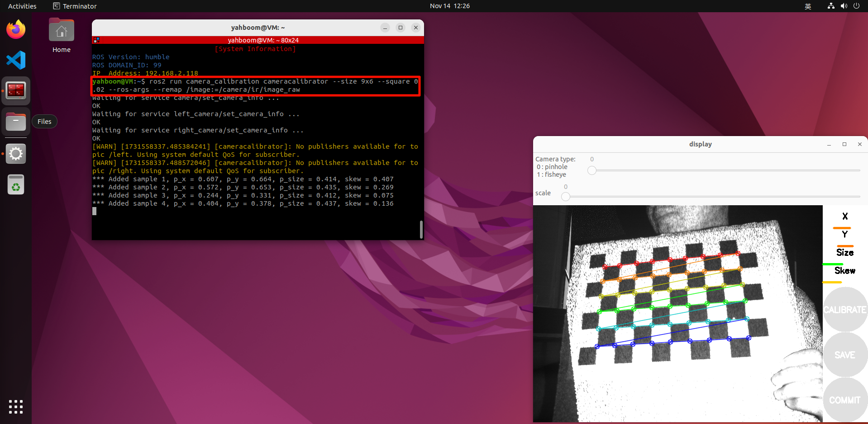Click the volume speaker icon
868x424 pixels.
tap(844, 6)
